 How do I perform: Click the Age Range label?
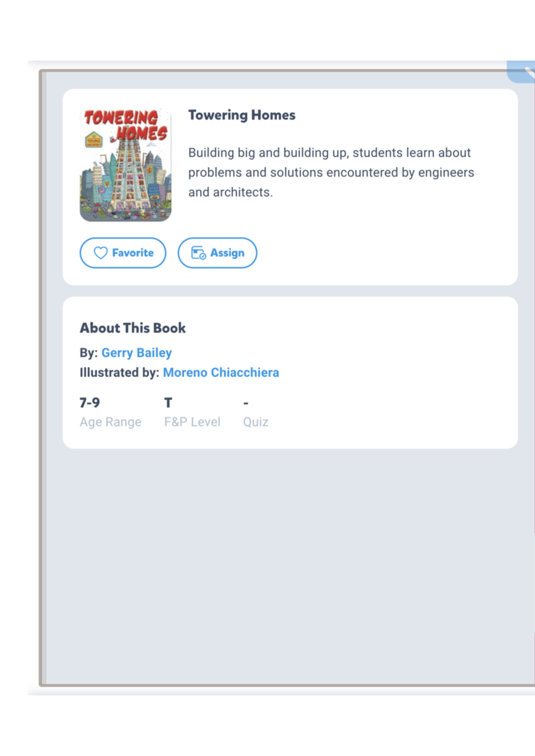(111, 422)
